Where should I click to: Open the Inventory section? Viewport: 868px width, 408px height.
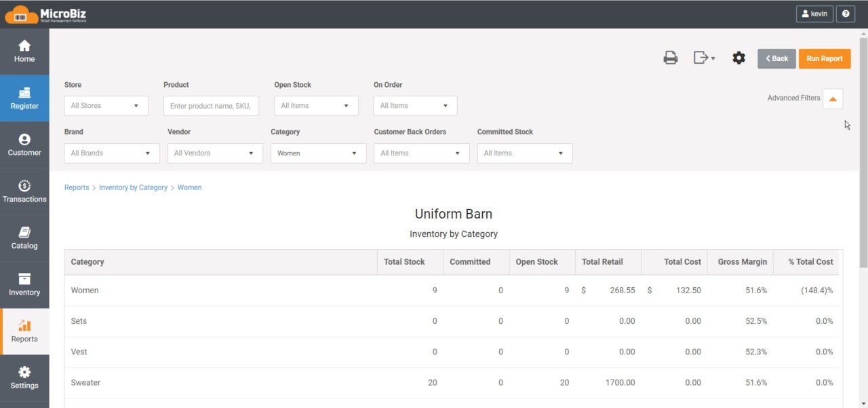click(x=24, y=284)
